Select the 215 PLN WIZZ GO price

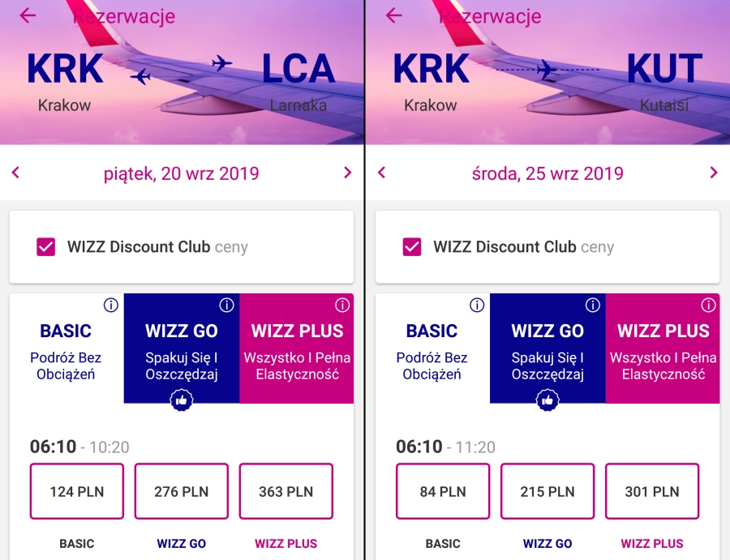(547, 491)
